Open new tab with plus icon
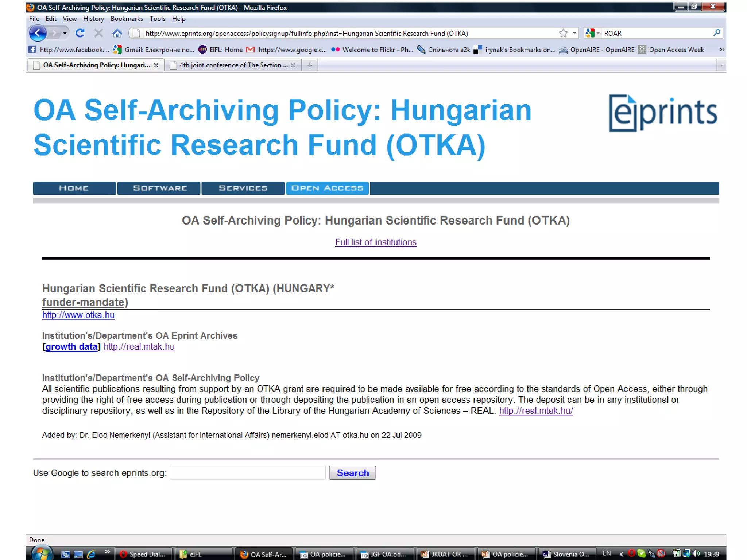The height and width of the screenshot is (560, 747). pos(310,65)
